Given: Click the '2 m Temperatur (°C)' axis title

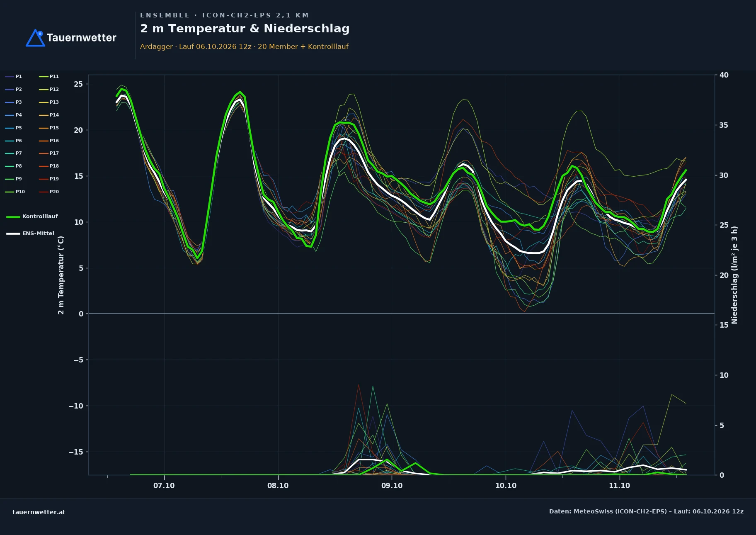Looking at the screenshot, I should pos(61,275).
